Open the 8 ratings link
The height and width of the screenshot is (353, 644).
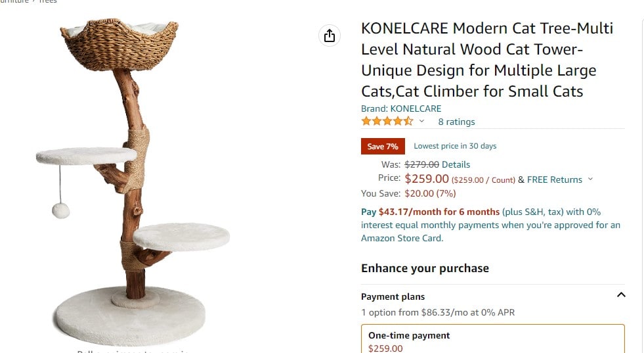coord(456,122)
